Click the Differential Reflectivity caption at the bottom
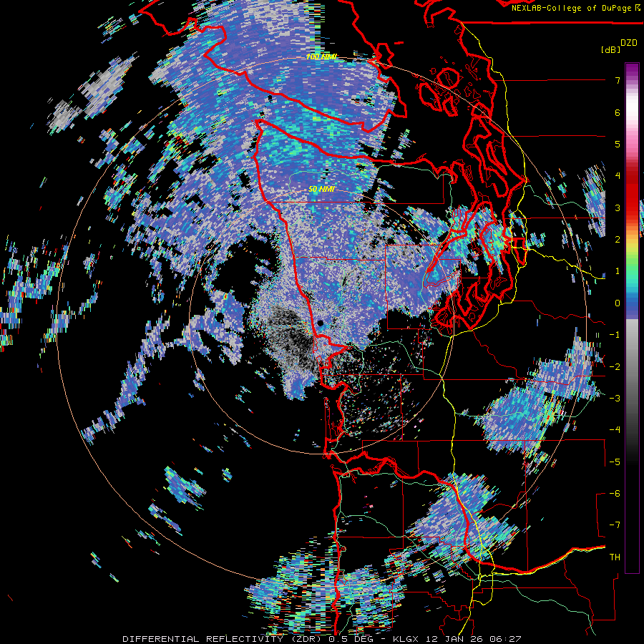644x644 pixels. pyautogui.click(x=321, y=639)
